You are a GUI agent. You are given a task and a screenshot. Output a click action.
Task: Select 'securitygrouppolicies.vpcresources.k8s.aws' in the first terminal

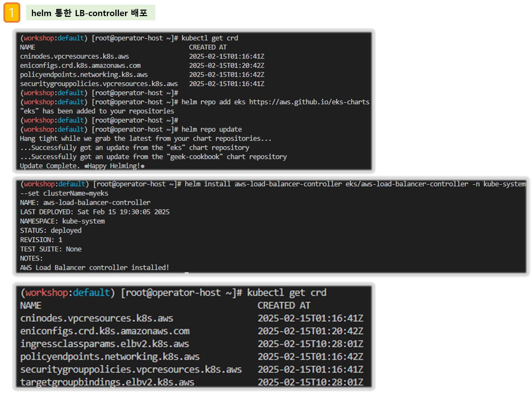pyautogui.click(x=99, y=84)
